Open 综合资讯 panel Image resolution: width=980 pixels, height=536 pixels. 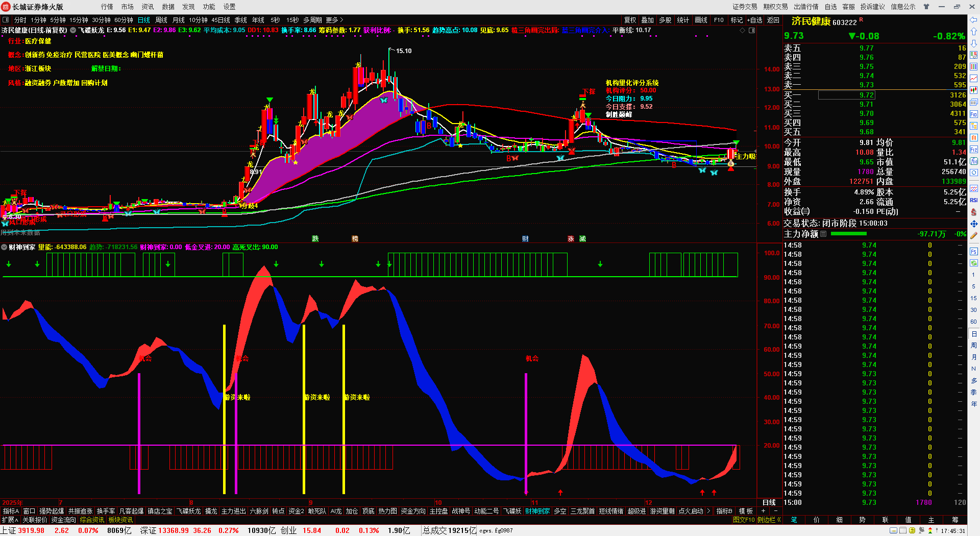92,520
